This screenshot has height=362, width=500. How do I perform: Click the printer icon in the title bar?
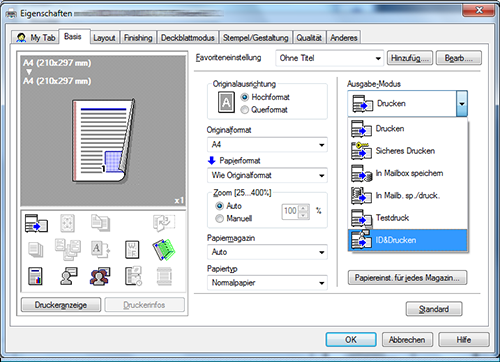coord(11,14)
